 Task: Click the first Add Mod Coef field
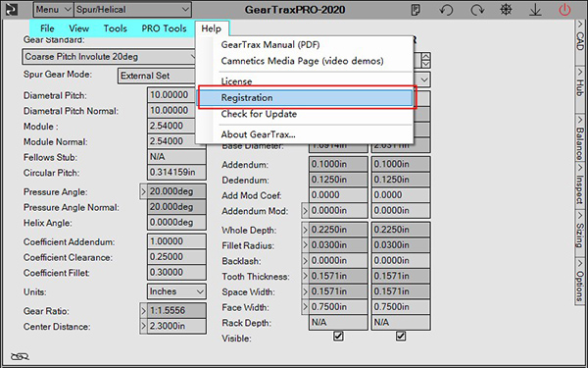click(338, 195)
